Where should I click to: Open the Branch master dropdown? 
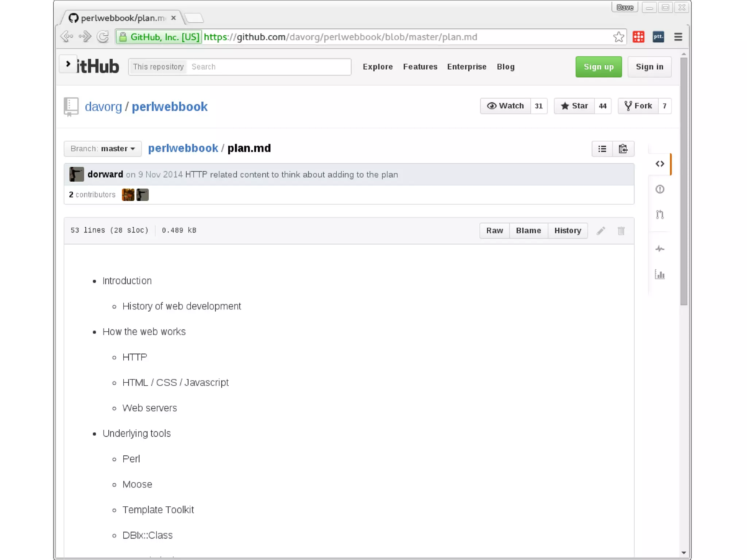point(102,148)
